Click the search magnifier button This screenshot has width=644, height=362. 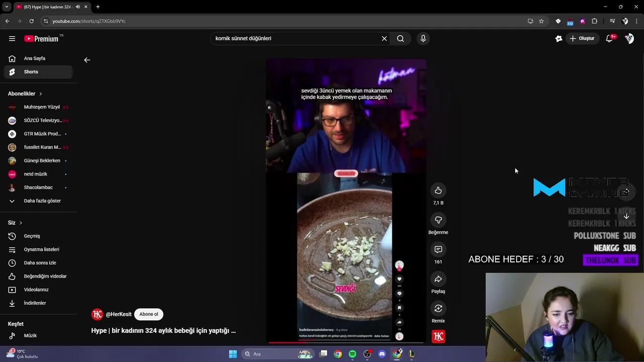[400, 38]
